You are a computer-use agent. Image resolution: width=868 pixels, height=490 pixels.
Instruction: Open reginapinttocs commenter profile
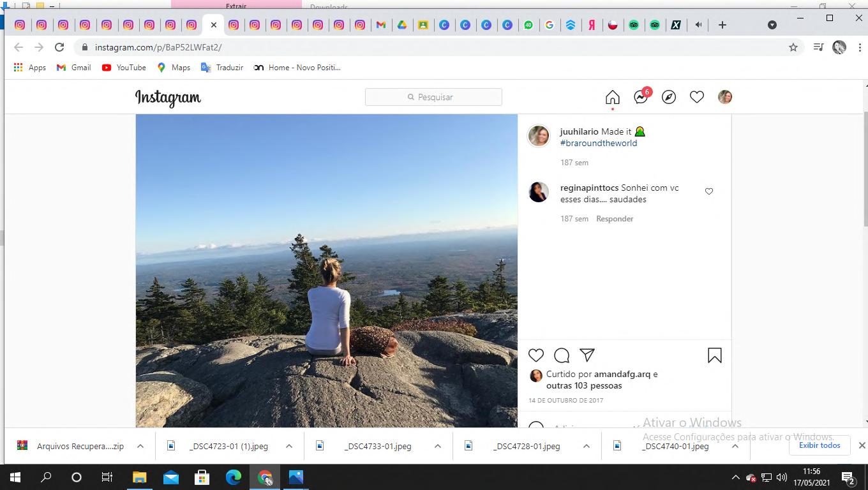point(590,188)
